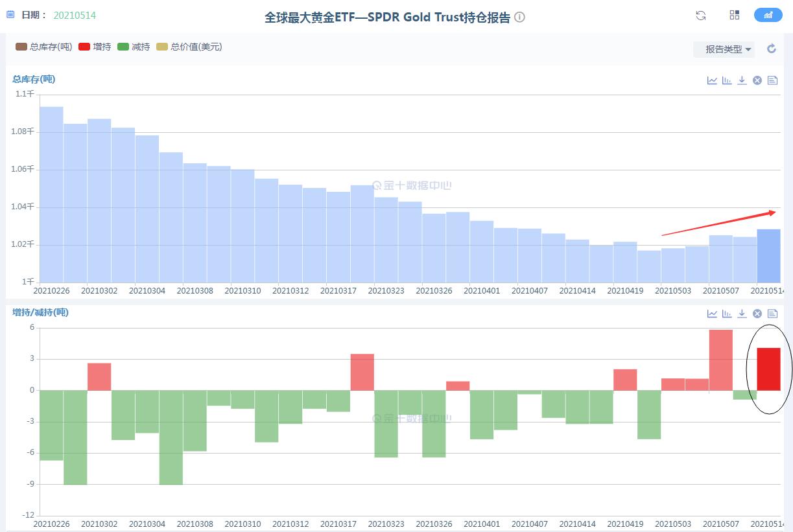The height and width of the screenshot is (532, 793).
Task: Switch 总库存 chart to line view
Action: pyautogui.click(x=712, y=80)
